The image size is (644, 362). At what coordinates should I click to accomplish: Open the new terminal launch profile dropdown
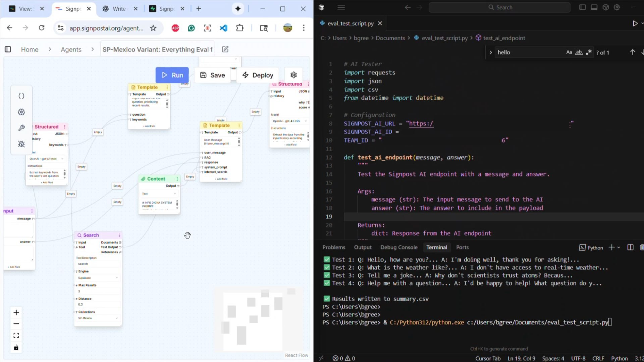coord(619,247)
